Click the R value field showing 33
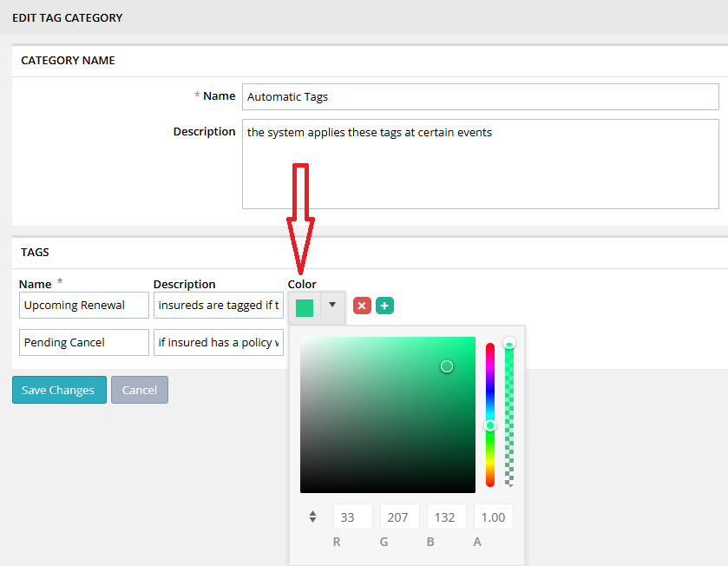Viewport: 728px width, 566px height. click(353, 517)
